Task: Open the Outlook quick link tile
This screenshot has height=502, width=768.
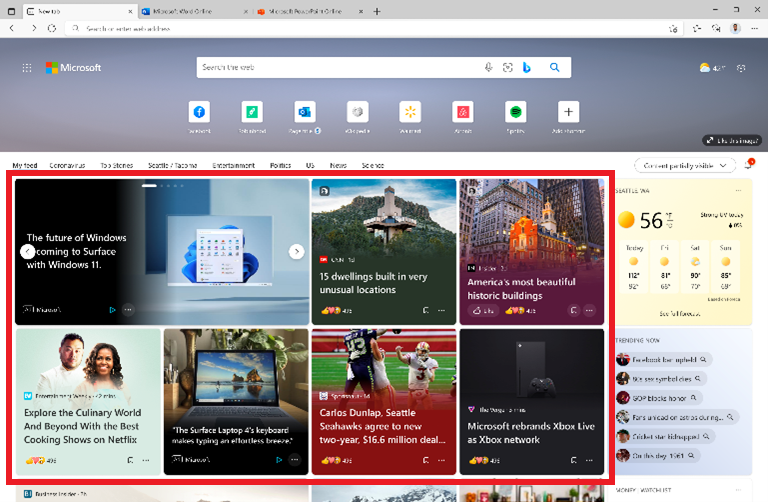Action: [x=305, y=112]
